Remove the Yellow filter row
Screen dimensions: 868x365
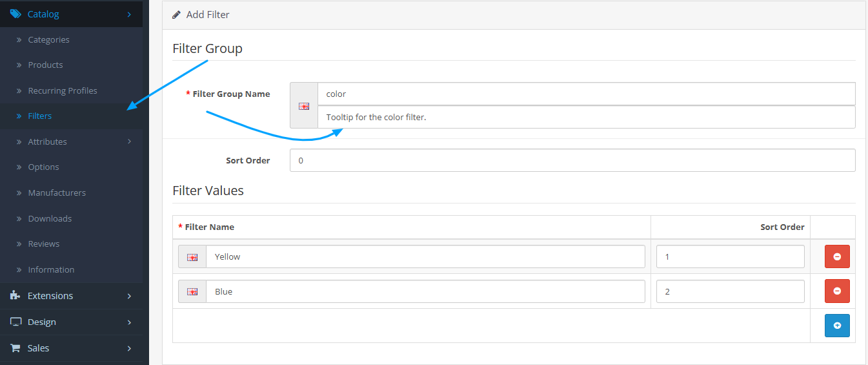pos(837,256)
